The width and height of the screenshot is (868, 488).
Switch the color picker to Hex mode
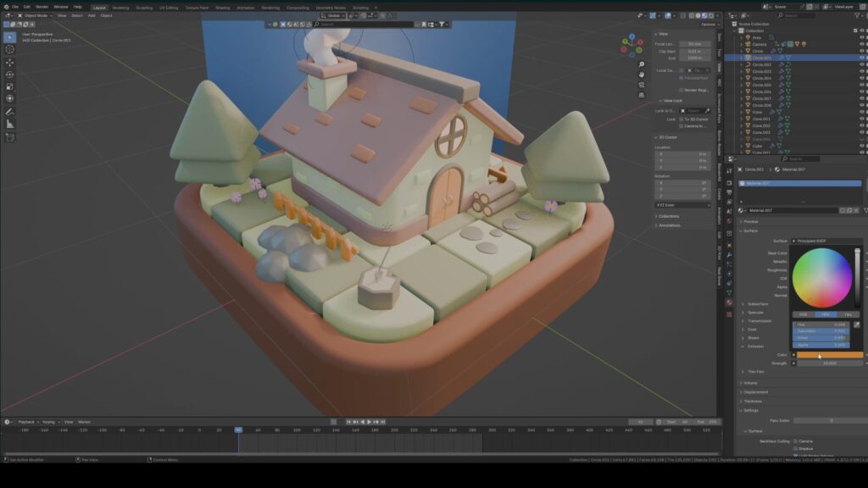848,314
